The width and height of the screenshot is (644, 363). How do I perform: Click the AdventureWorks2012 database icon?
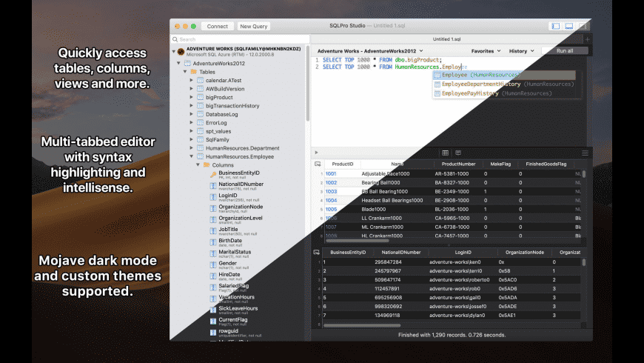[x=188, y=63]
